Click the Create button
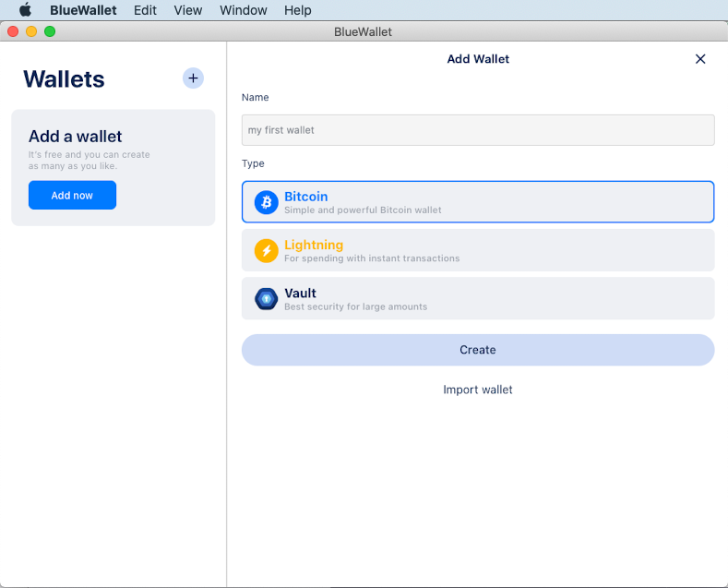 pos(478,350)
